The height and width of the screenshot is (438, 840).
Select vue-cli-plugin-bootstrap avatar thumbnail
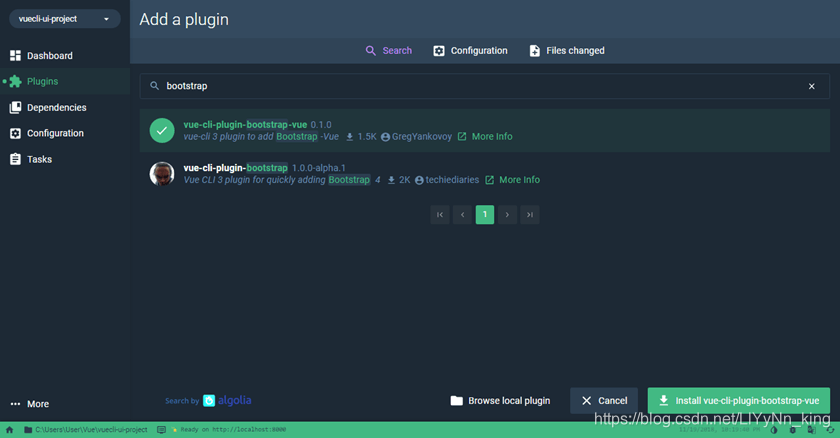(162, 173)
